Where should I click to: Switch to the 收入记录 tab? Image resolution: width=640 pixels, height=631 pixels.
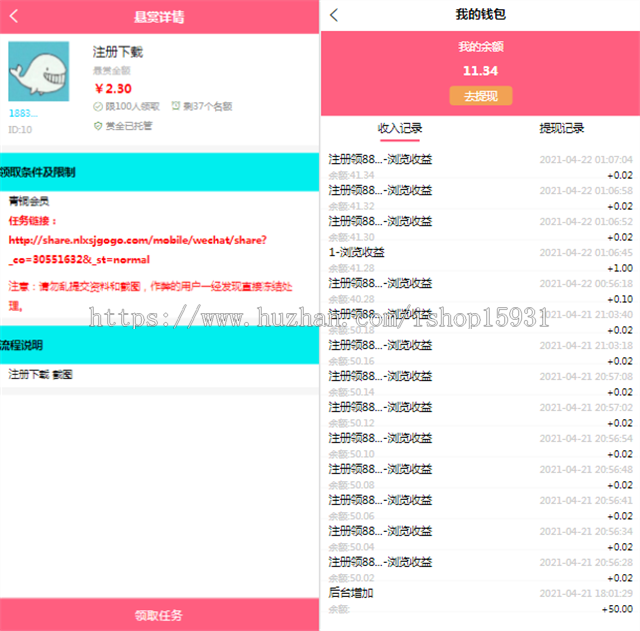coord(400,128)
